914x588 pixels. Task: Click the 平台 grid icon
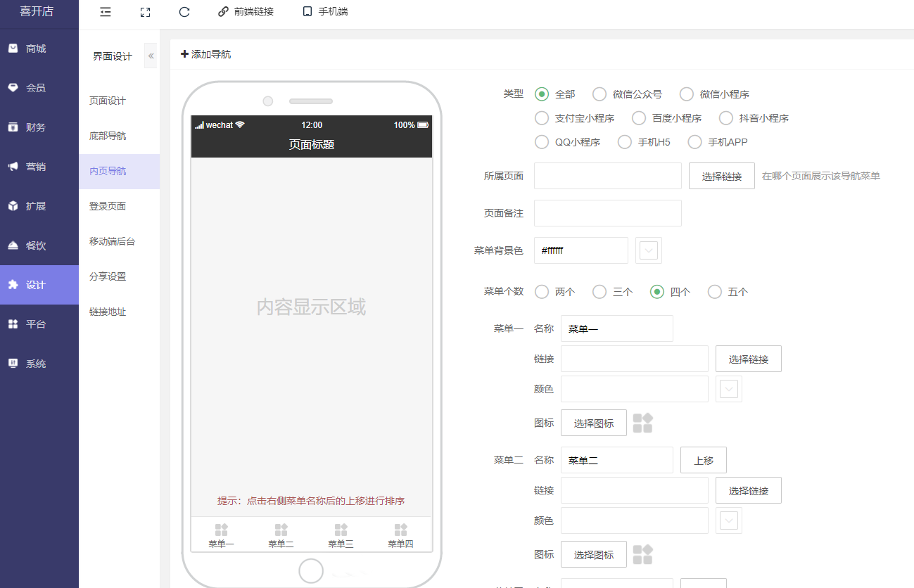13,324
